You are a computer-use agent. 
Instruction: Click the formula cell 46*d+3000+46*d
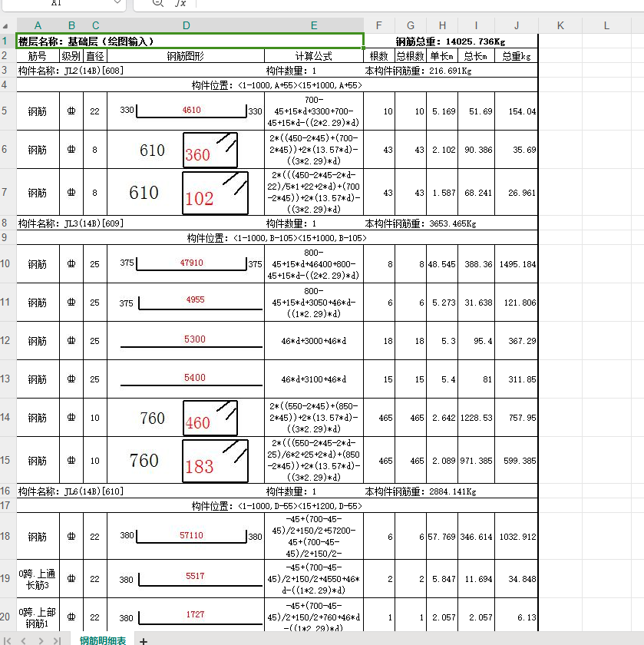314,341
